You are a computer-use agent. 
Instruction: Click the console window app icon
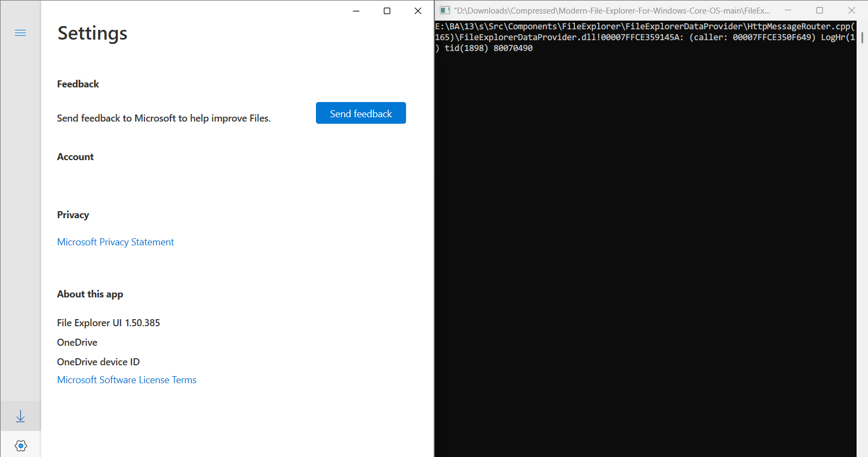click(x=445, y=10)
